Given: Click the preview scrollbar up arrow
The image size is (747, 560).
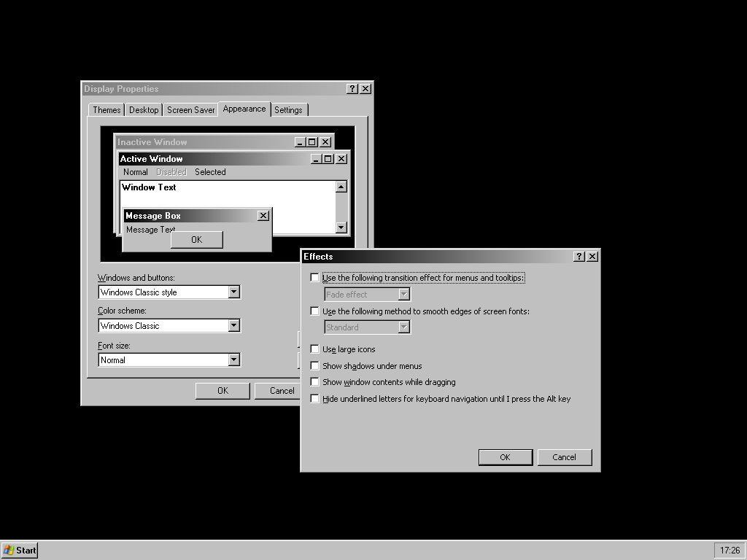Looking at the screenshot, I should click(x=341, y=187).
